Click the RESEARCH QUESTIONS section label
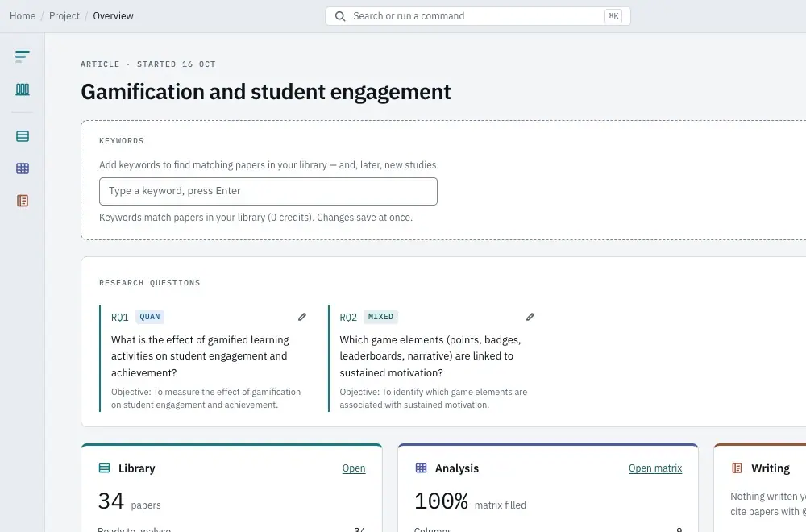The width and height of the screenshot is (806, 532). pos(150,283)
